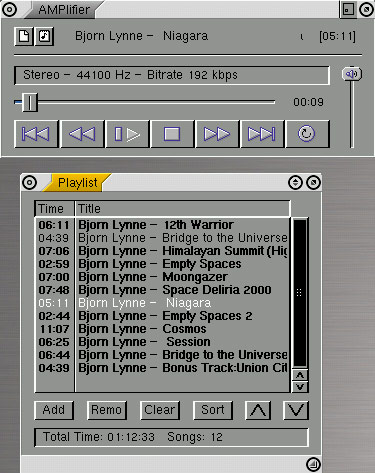
Task: Click the Sort button
Action: tap(213, 410)
